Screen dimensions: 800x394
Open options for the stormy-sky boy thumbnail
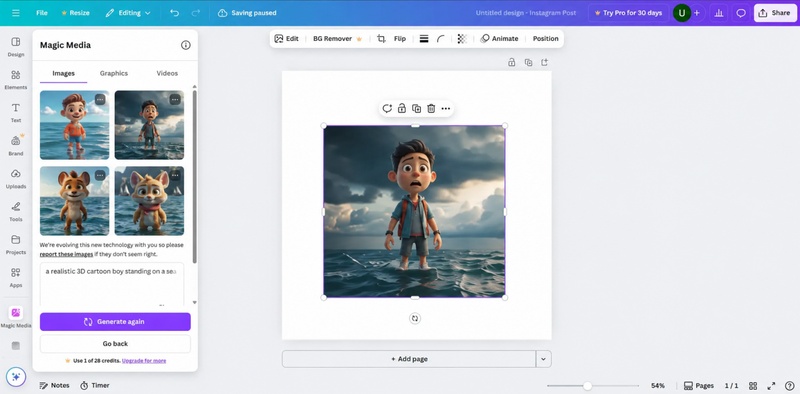175,100
